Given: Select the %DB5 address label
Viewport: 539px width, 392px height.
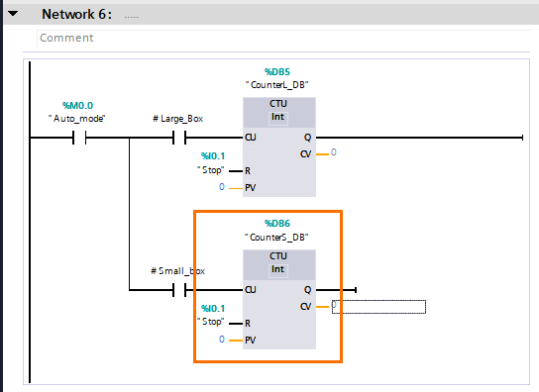Looking at the screenshot, I should coord(277,72).
